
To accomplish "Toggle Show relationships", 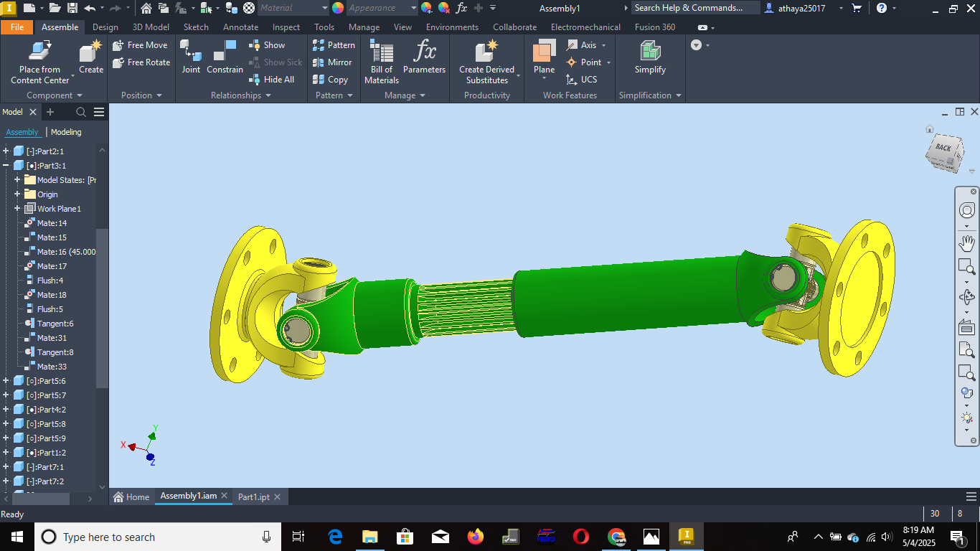I will (267, 45).
